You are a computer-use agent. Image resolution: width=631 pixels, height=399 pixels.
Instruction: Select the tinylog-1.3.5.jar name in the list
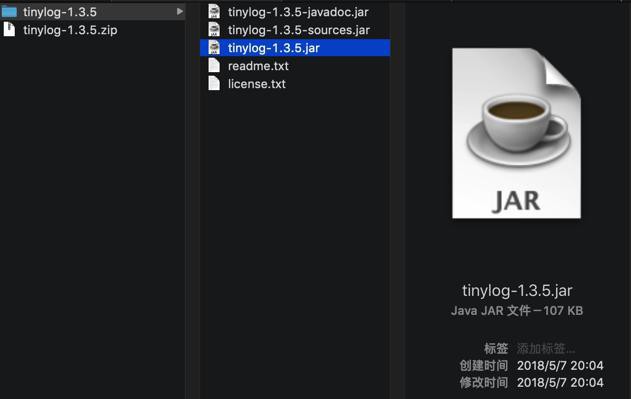(274, 48)
